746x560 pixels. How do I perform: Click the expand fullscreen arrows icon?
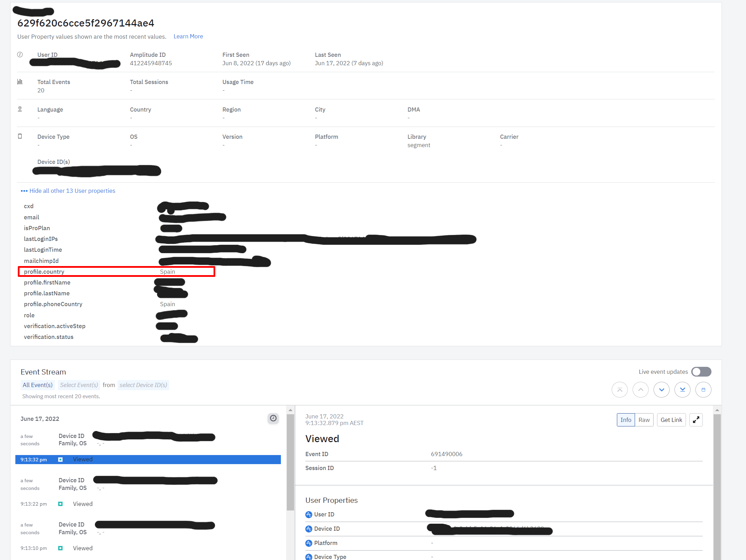(696, 420)
